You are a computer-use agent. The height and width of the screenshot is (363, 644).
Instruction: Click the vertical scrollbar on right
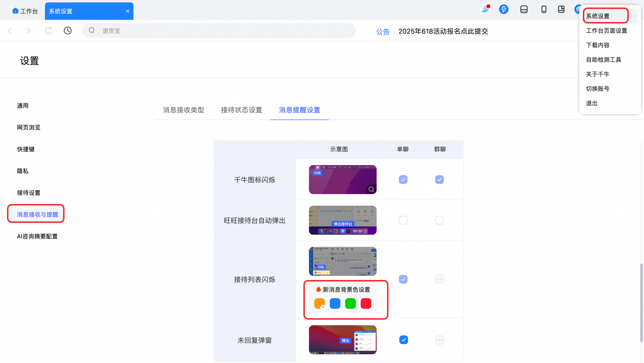coord(641,302)
